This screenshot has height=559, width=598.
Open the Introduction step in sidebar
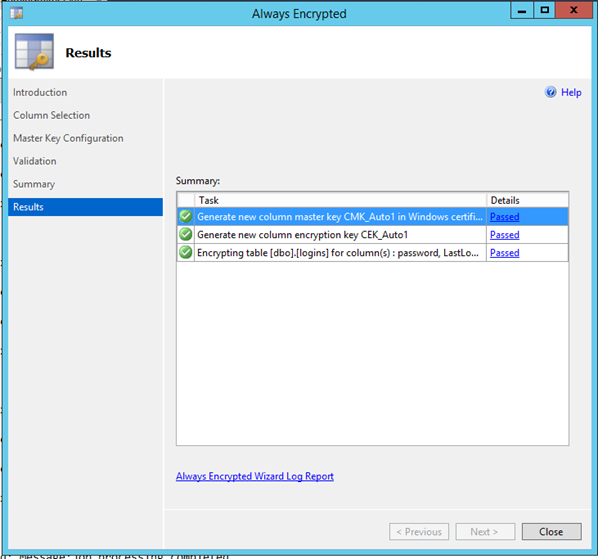pos(40,92)
